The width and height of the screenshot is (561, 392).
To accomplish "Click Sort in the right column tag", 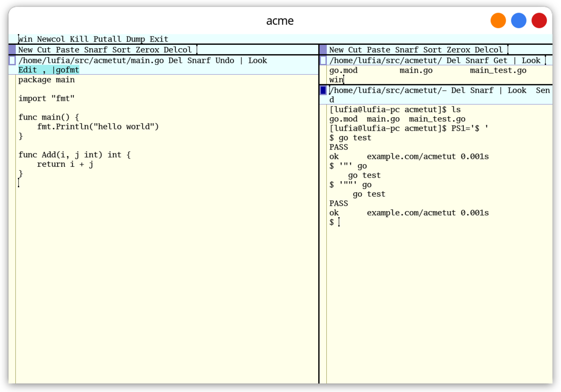I will pos(432,50).
